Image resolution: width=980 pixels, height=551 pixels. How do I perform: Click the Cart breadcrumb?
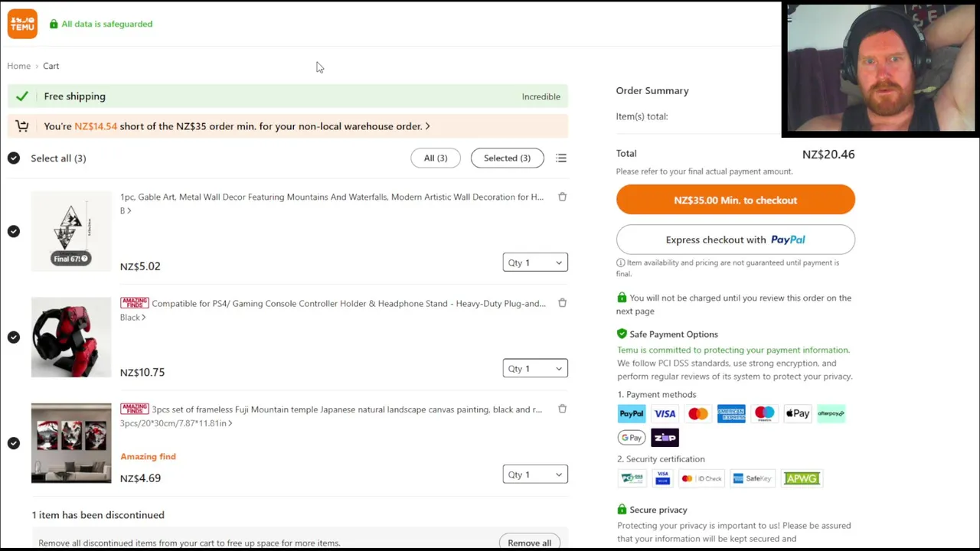coord(51,66)
